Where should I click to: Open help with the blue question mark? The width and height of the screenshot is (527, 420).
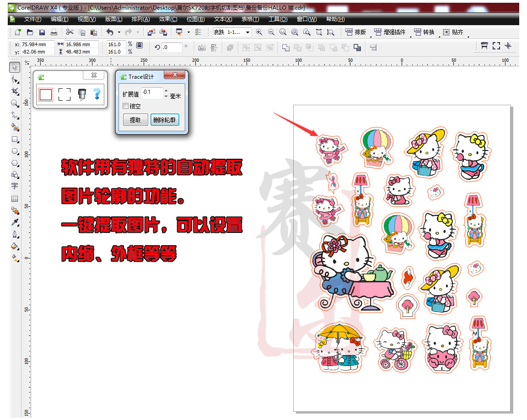97,94
